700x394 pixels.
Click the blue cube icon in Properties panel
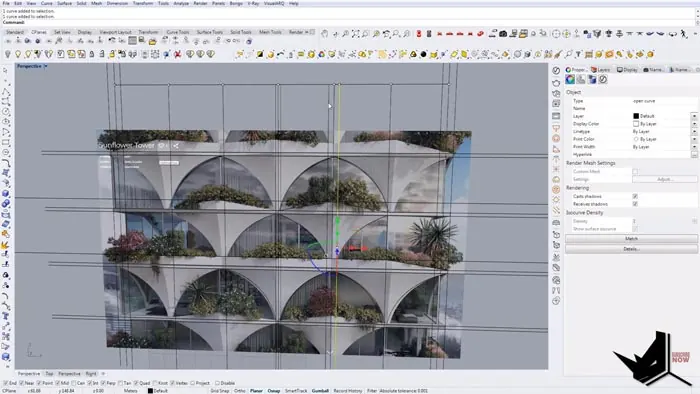pyautogui.click(x=592, y=79)
